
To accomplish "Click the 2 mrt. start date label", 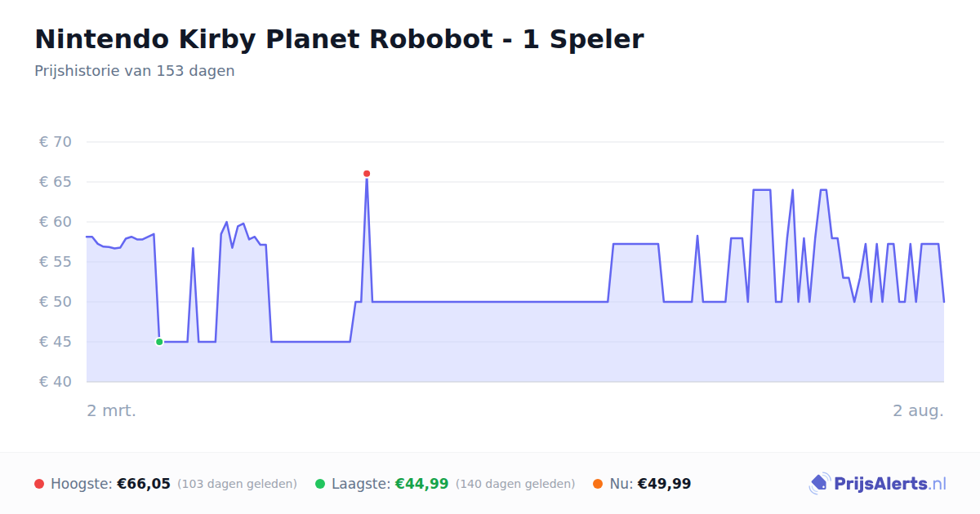I will point(112,410).
